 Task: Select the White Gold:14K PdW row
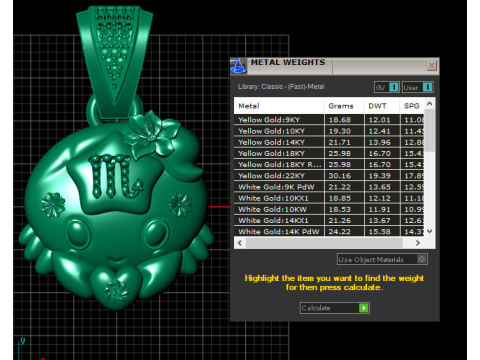point(329,231)
